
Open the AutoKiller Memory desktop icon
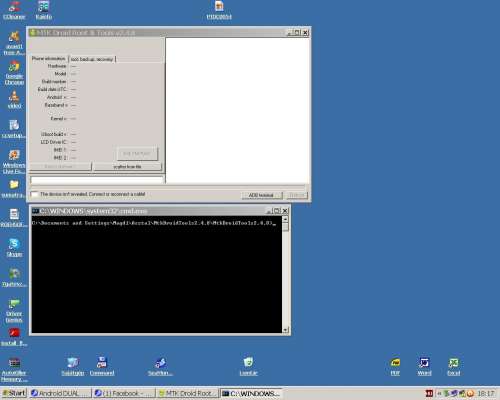tap(14, 369)
